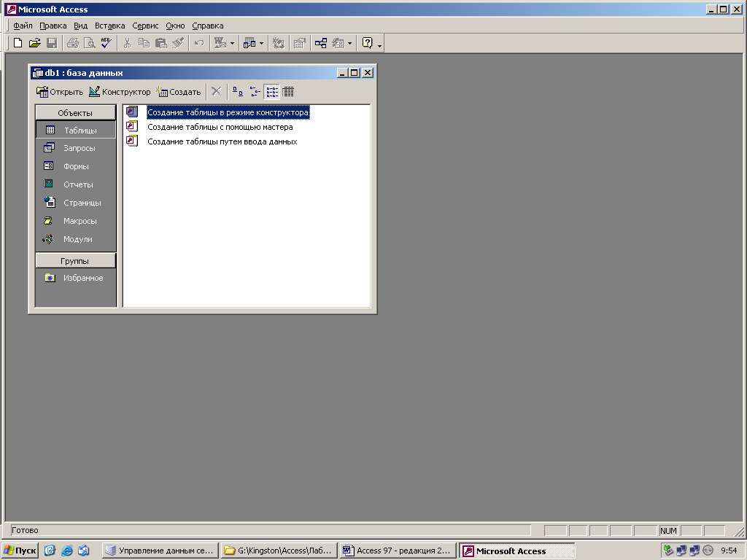Click icon beside 'Создание таблицы с помощью мастера'

coord(132,126)
